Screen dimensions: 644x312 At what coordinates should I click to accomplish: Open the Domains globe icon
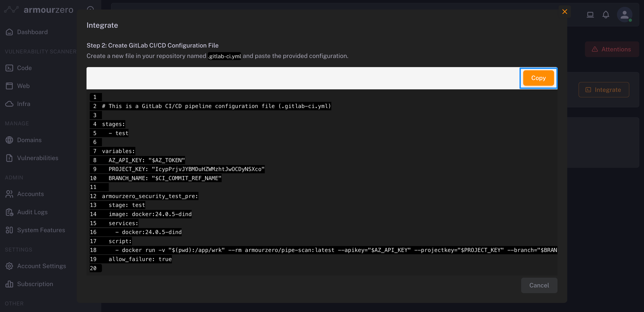(9, 140)
